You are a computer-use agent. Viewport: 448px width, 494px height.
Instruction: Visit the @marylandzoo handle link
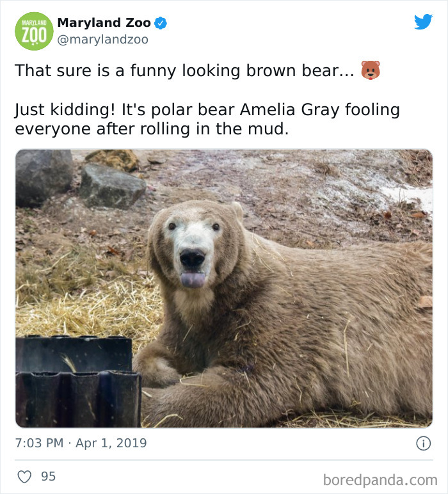(x=102, y=40)
